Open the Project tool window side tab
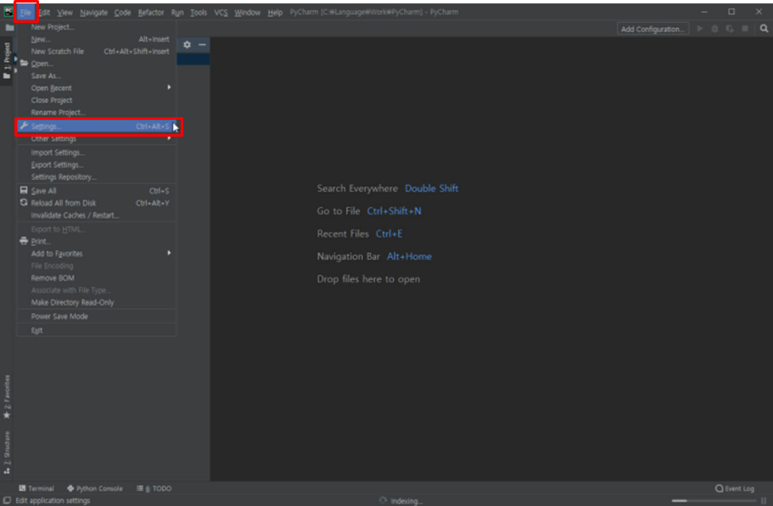Image resolution: width=773 pixels, height=506 pixels. coord(6,60)
